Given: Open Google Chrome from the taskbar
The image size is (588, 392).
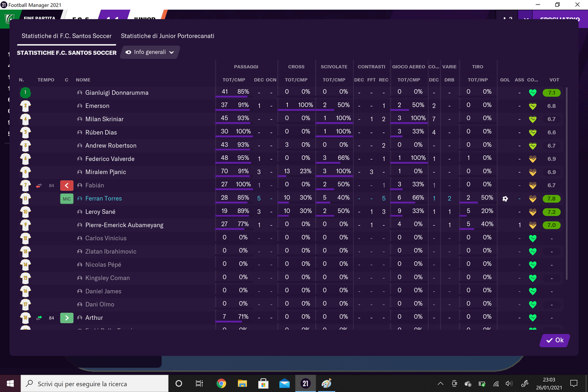Looking at the screenshot, I should [x=221, y=384].
